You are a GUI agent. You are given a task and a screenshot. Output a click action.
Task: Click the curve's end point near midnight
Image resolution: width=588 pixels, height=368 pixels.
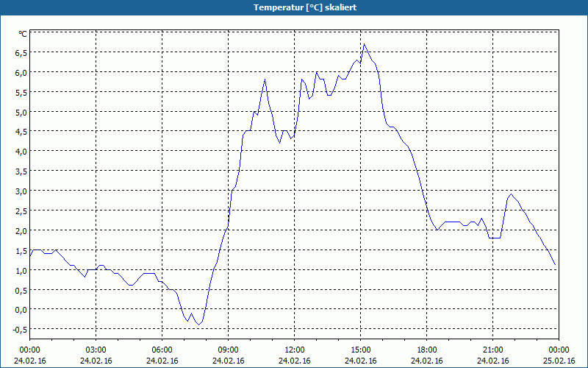point(555,265)
